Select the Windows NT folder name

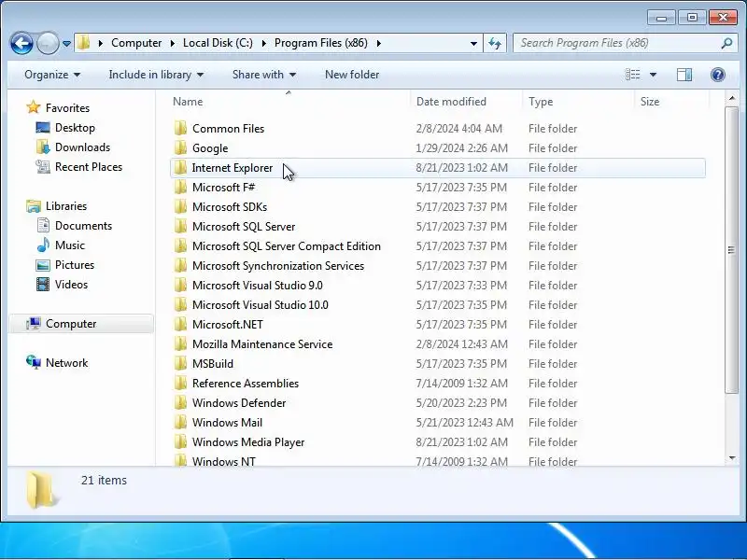click(224, 461)
